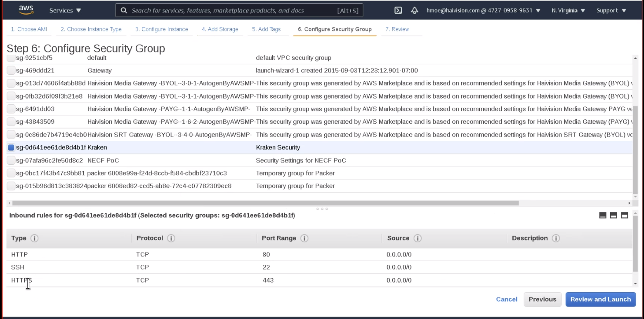Click the info icon next to Source

click(417, 238)
